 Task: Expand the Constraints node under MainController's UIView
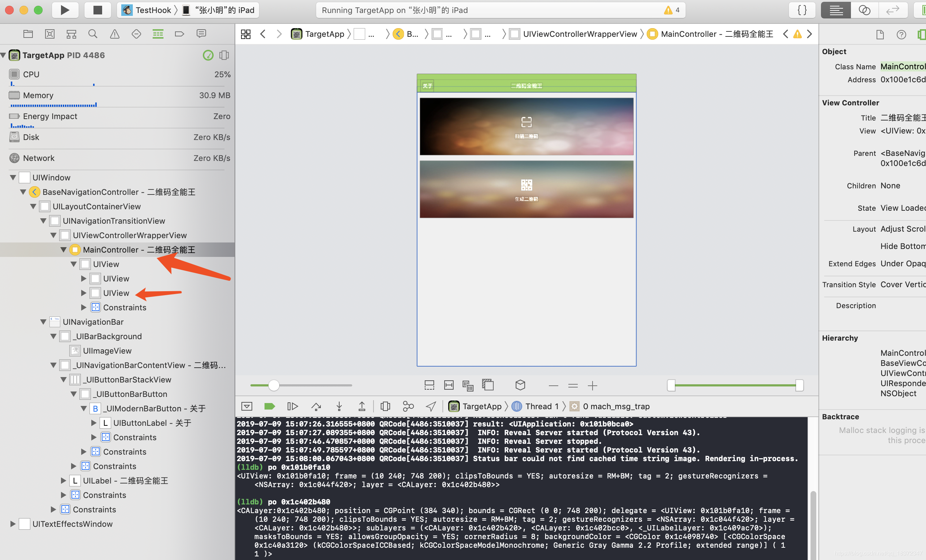click(x=84, y=307)
